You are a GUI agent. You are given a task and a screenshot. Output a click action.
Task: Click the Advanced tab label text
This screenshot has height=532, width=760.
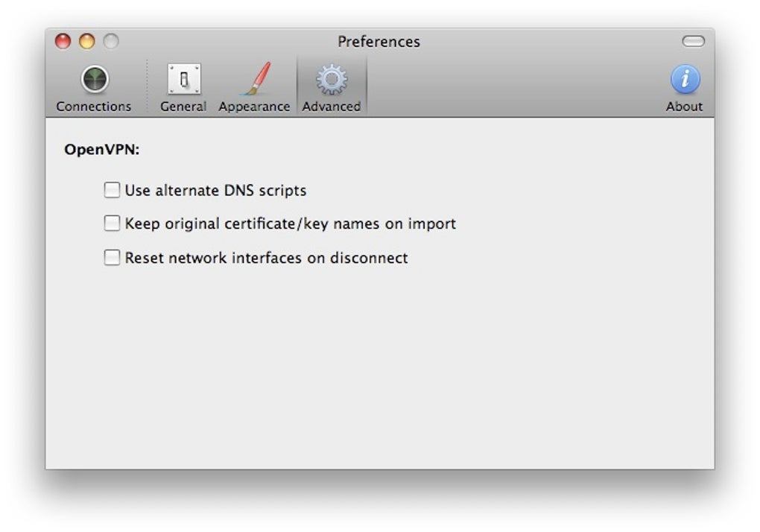[332, 107]
